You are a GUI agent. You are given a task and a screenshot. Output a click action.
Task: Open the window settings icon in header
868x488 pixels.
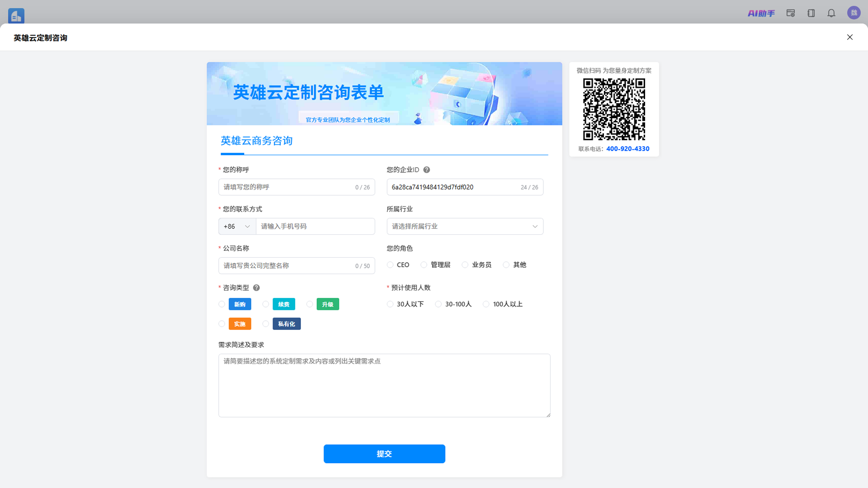[791, 13]
